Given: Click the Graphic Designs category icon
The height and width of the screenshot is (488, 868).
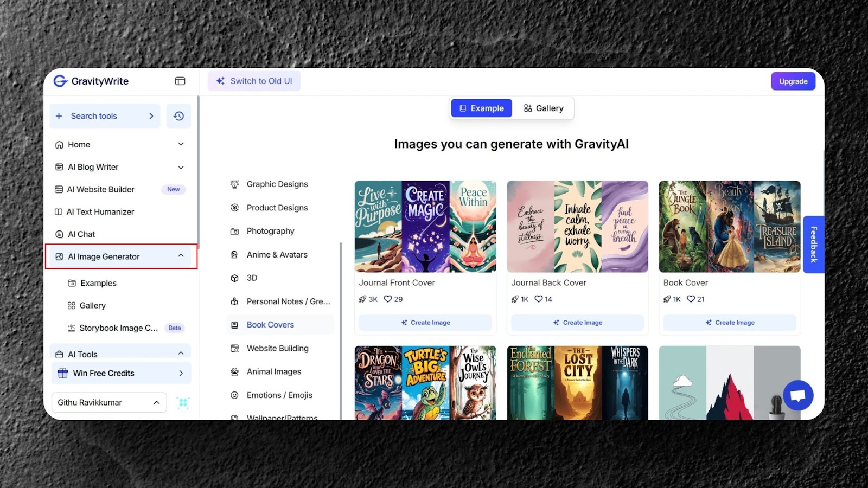Looking at the screenshot, I should click(234, 184).
